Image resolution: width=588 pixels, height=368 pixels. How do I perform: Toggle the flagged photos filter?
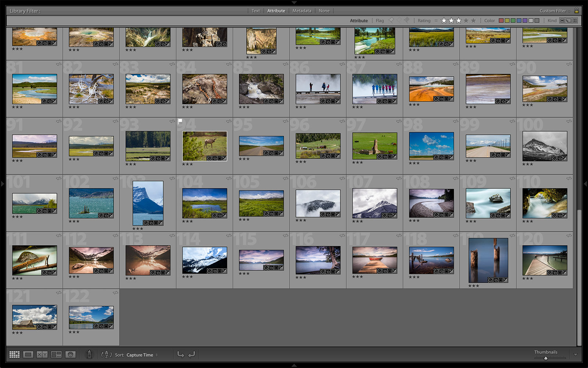pyautogui.click(x=391, y=20)
